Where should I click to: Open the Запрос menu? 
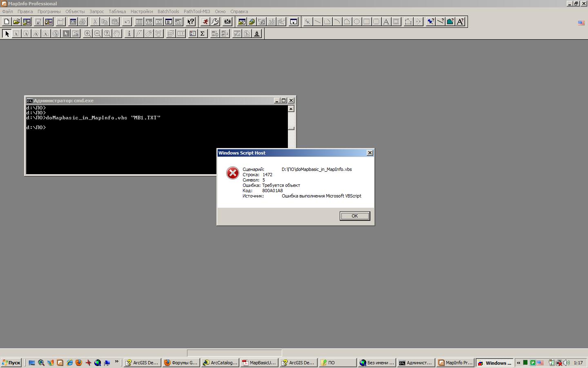point(97,11)
